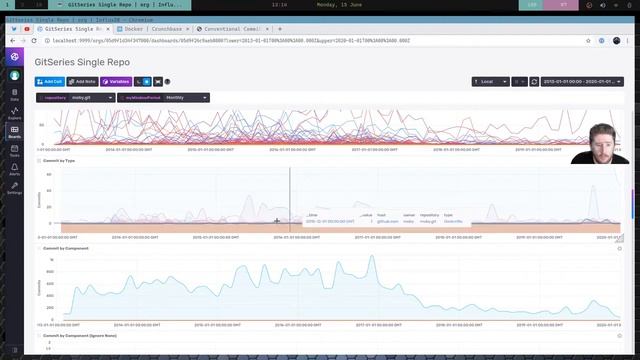The height and width of the screenshot is (360, 640).
Task: Open Commit by Component cell settings gear
Action: 620,248
